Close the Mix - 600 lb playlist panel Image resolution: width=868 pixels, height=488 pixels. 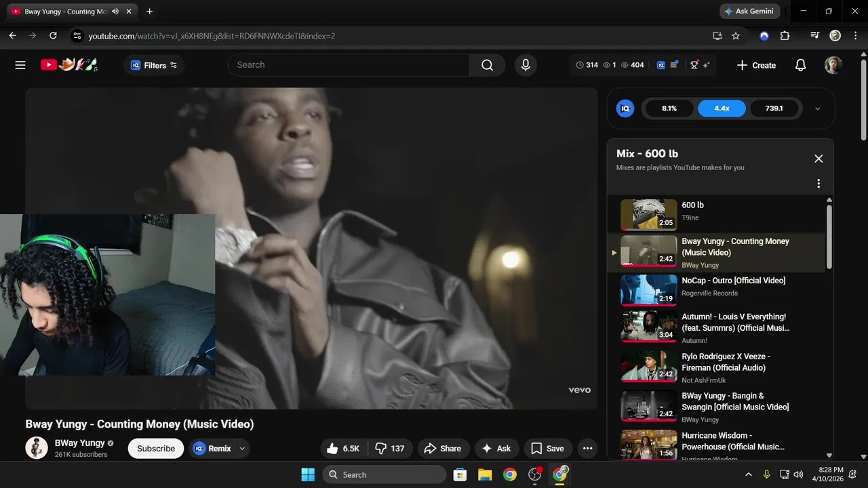[818, 159]
